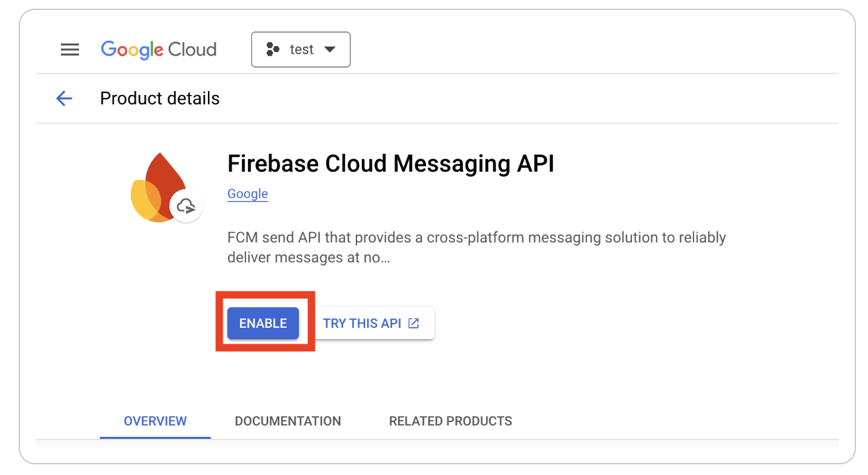Go back using the blue arrow
The width and height of the screenshot is (868, 475).
tap(64, 99)
